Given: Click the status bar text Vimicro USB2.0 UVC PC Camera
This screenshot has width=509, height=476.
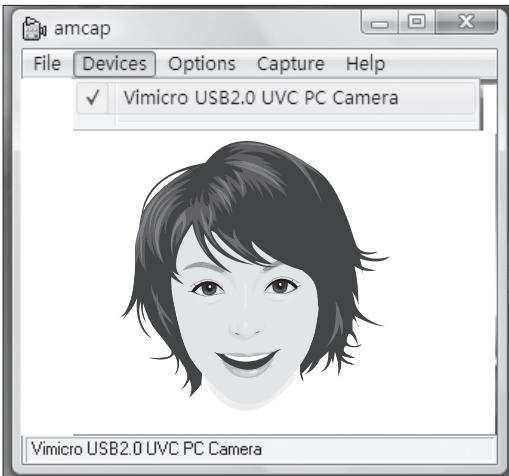Looking at the screenshot, I should (x=147, y=449).
